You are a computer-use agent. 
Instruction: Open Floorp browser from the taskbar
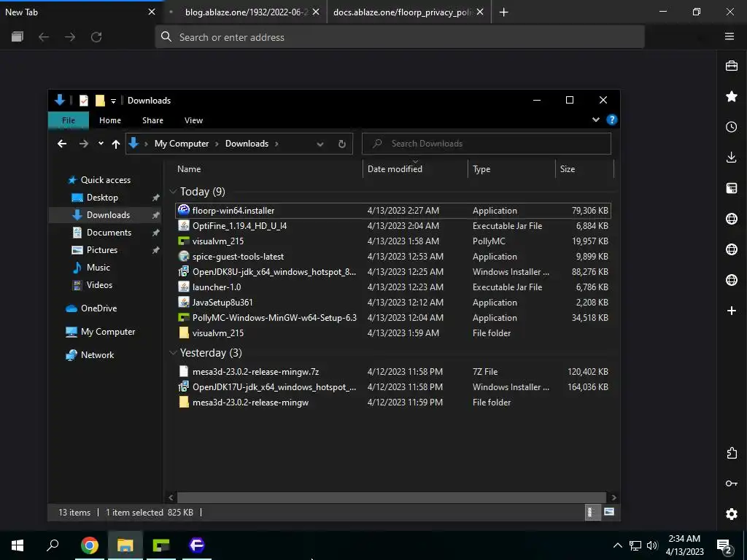pyautogui.click(x=196, y=545)
